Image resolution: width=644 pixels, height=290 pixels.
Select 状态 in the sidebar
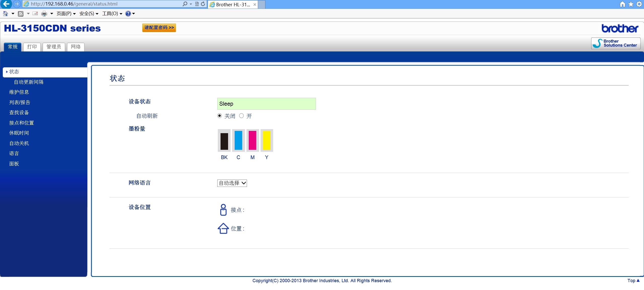45,72
